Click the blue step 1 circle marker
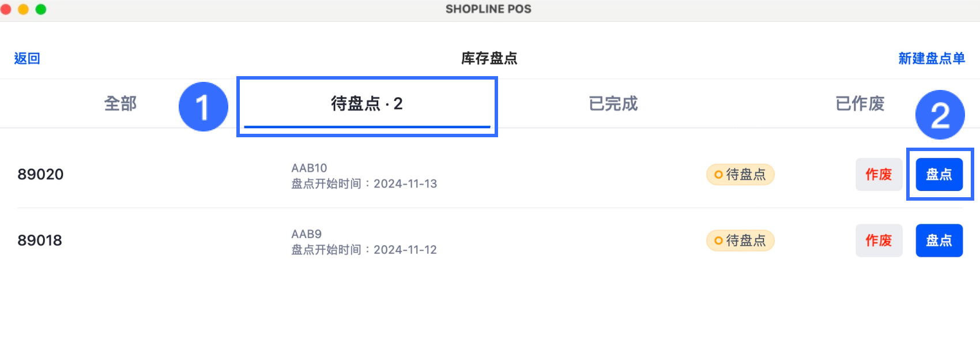Viewport: 980px width, 350px height. [x=203, y=107]
